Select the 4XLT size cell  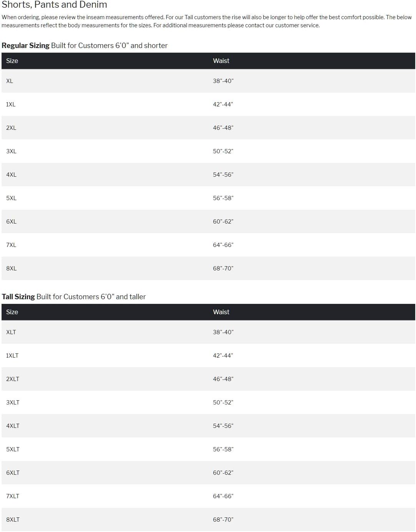pos(13,426)
